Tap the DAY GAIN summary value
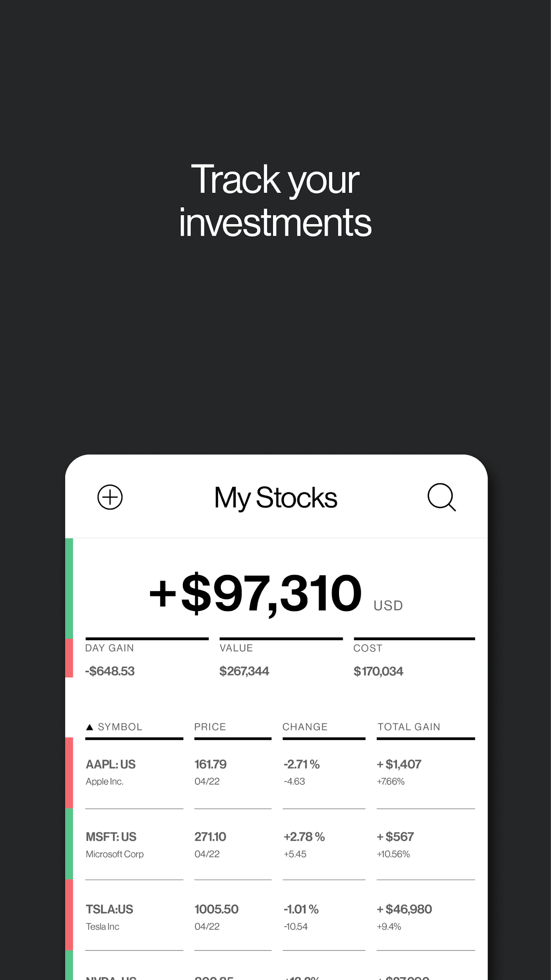The height and width of the screenshot is (980, 551). [110, 671]
